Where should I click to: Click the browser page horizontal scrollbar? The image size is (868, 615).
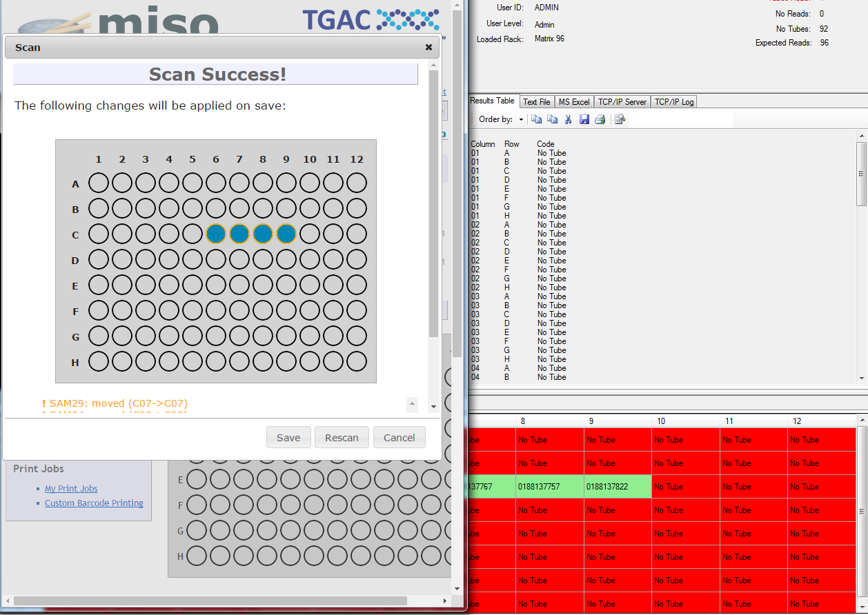(x=209, y=601)
